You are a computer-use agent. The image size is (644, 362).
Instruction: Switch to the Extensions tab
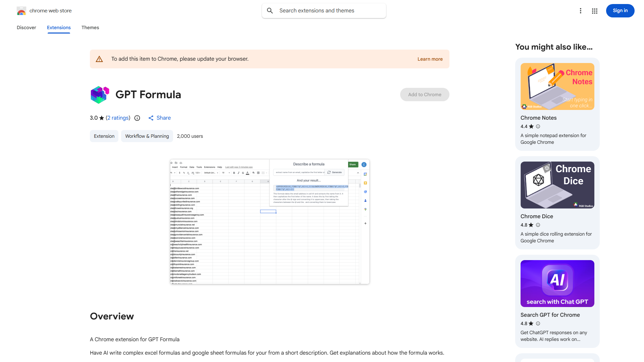click(x=58, y=27)
